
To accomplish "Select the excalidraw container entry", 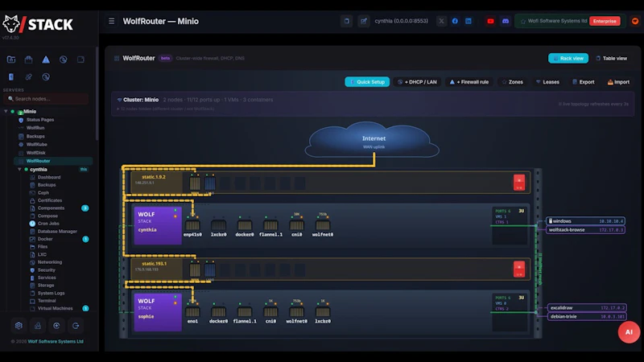I will point(587,307).
